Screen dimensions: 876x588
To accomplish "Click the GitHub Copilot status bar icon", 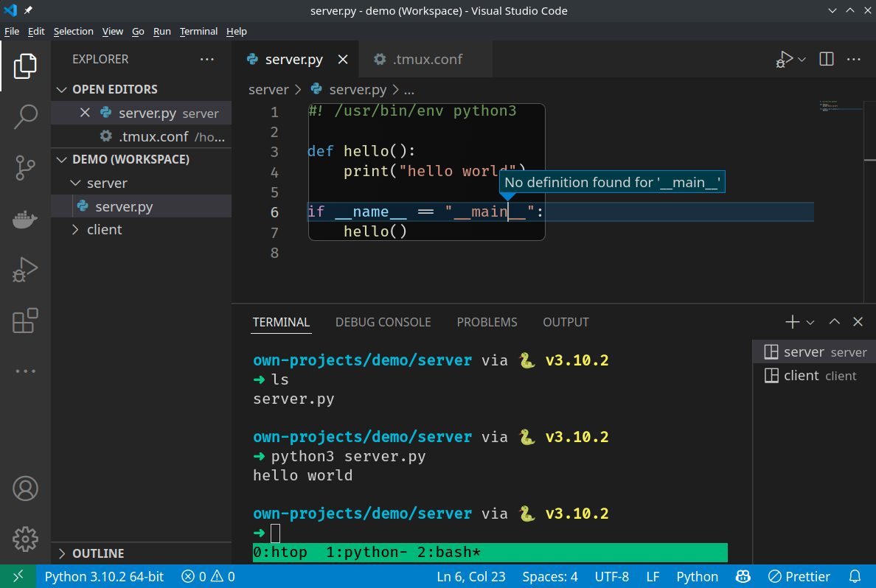I will point(743,576).
